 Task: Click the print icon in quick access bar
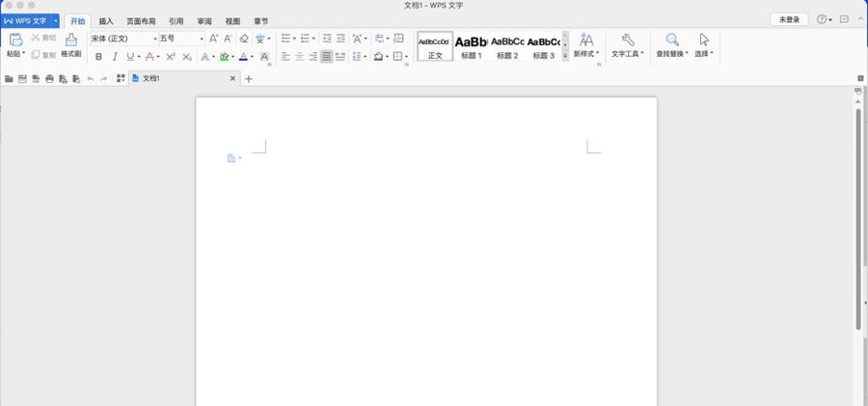49,79
